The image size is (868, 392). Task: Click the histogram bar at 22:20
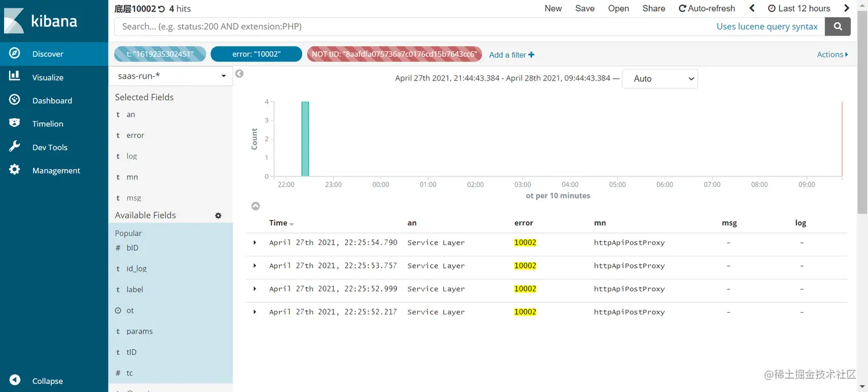tap(305, 139)
